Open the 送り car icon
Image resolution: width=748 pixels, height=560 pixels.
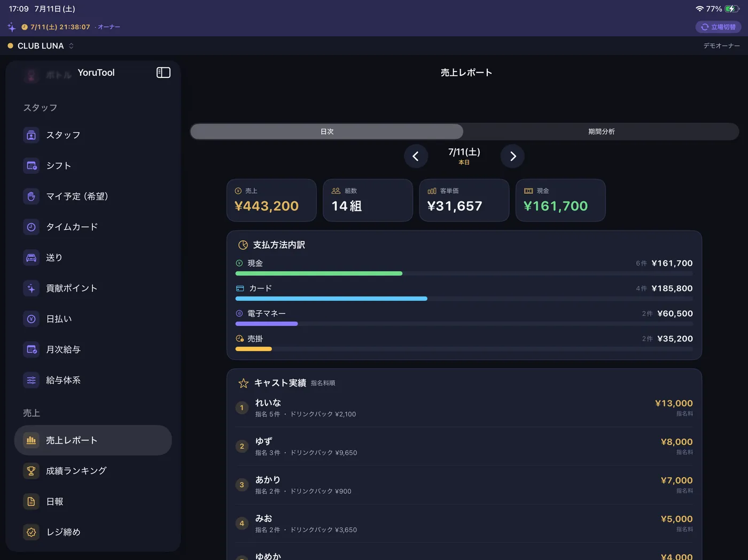pos(32,257)
